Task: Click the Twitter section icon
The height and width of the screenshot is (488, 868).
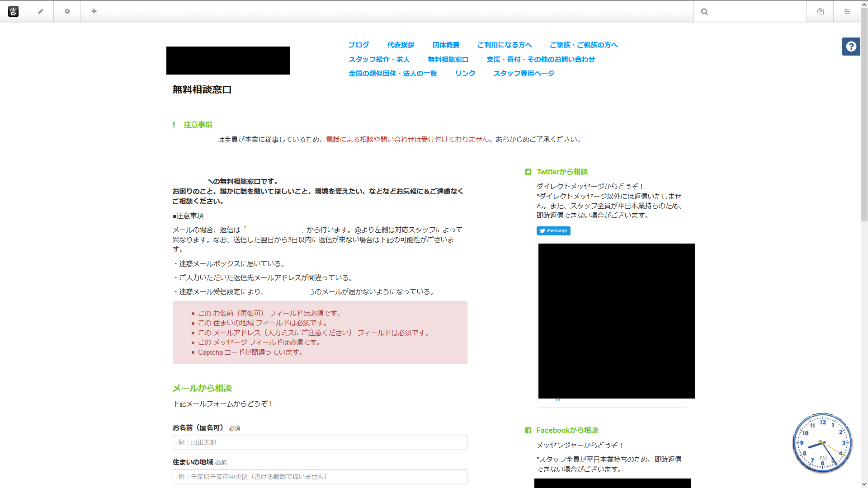Action: [x=528, y=172]
